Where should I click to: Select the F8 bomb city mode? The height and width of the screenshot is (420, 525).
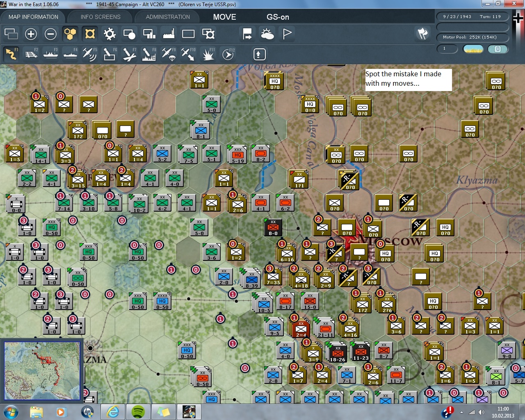[x=149, y=54]
